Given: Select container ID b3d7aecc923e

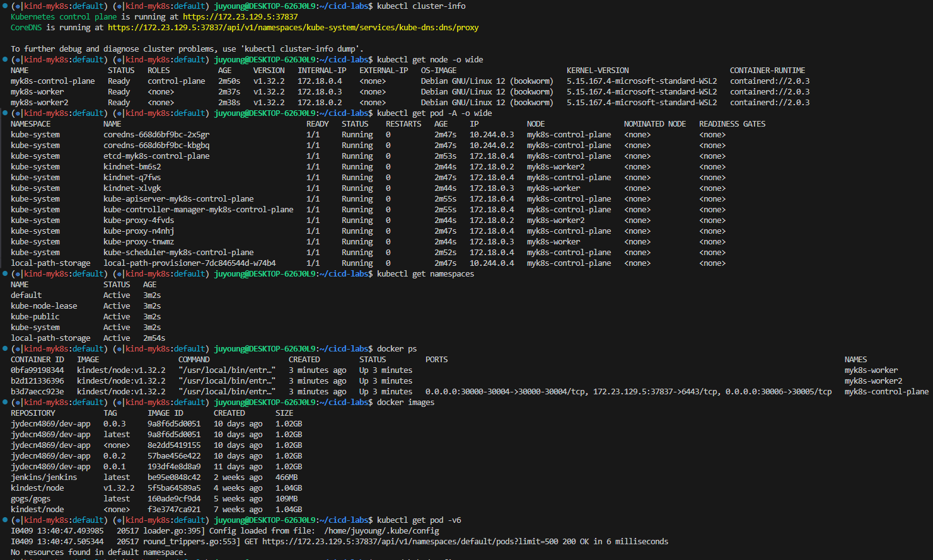Looking at the screenshot, I should 37,392.
